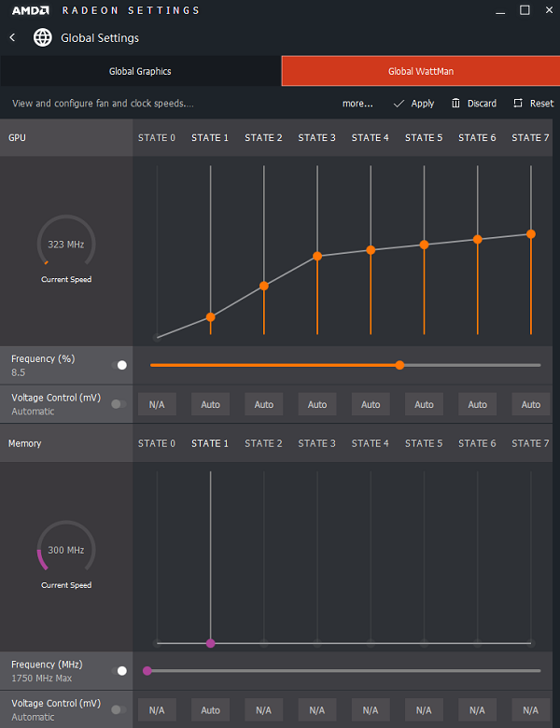Click GPU voltage Auto box for State 5
This screenshot has width=560, height=728.
click(x=424, y=404)
